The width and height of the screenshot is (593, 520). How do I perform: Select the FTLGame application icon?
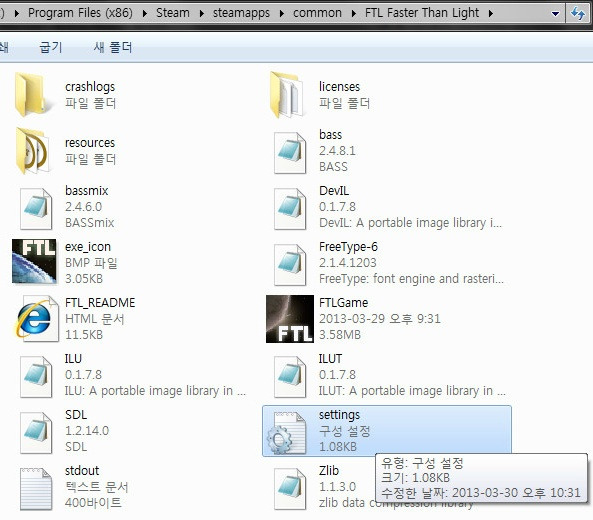coord(290,319)
